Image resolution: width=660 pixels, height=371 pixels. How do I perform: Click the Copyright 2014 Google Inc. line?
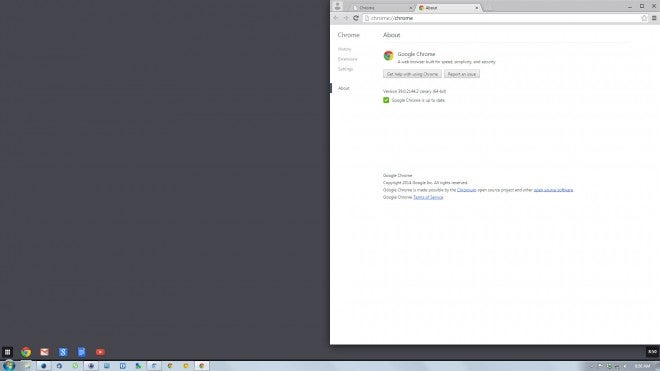[425, 183]
